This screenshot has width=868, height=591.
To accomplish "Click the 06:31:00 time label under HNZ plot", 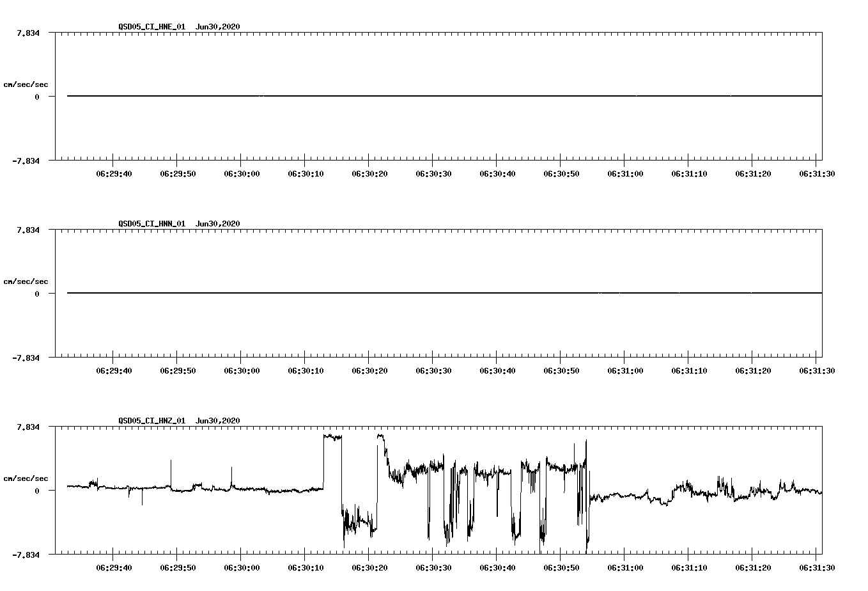I will [x=625, y=567].
